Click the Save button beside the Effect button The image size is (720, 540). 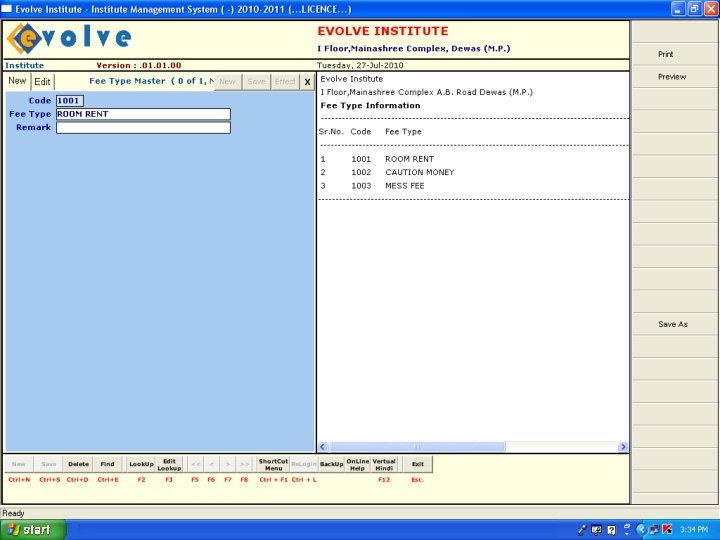point(256,82)
